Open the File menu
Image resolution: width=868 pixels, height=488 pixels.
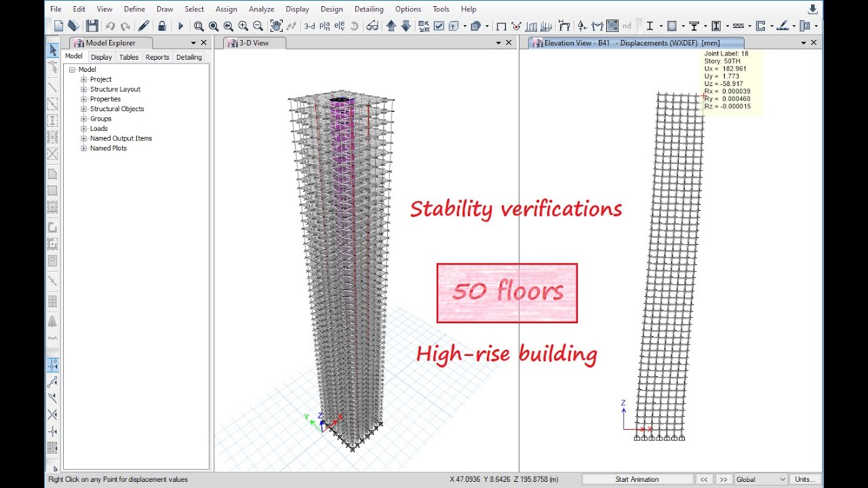(x=56, y=9)
